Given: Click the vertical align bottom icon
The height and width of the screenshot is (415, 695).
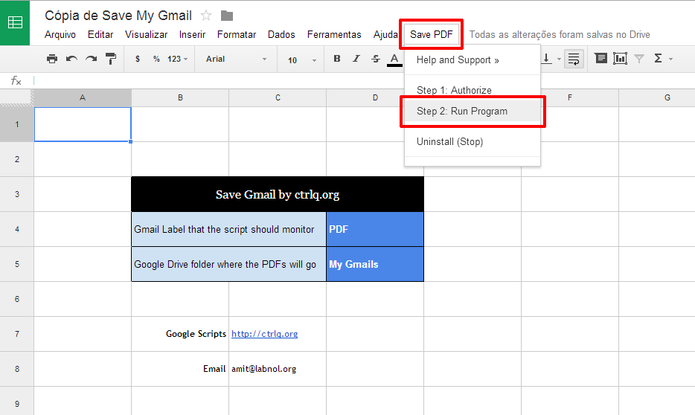Looking at the screenshot, I should (547, 59).
